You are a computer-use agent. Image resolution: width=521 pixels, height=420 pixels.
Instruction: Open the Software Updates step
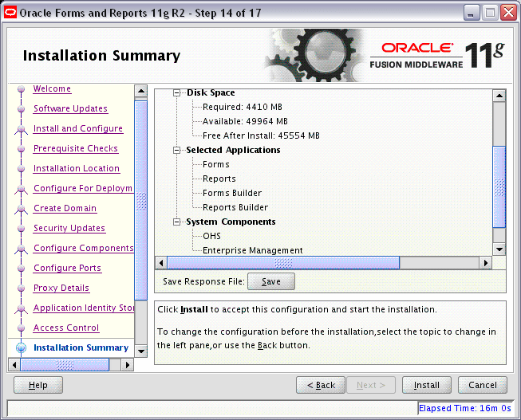[x=70, y=109]
